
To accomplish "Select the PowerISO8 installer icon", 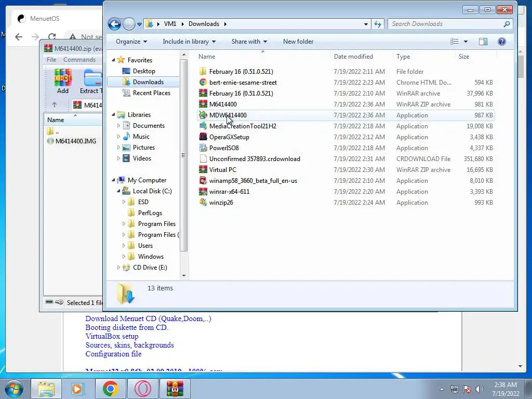I will [x=203, y=148].
